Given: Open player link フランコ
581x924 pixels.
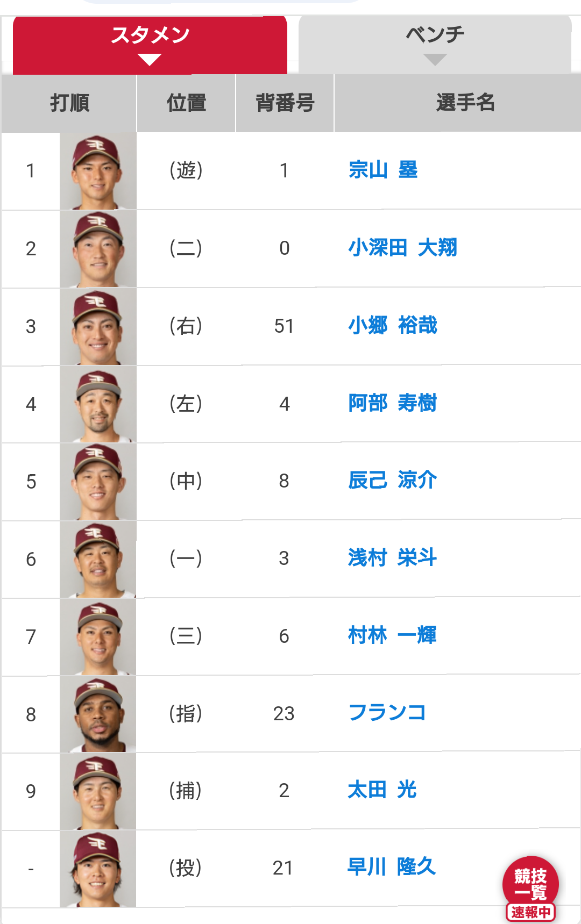Looking at the screenshot, I should coord(387,713).
